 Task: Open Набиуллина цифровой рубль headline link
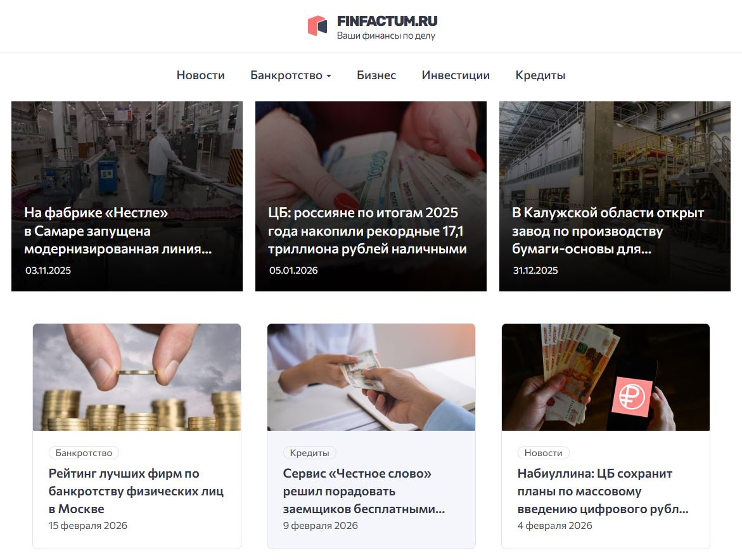(x=603, y=491)
